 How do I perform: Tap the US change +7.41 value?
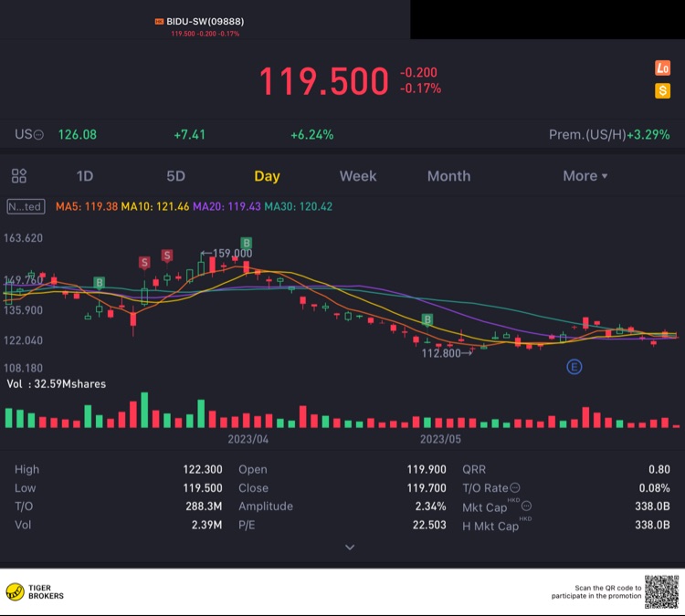pos(190,134)
